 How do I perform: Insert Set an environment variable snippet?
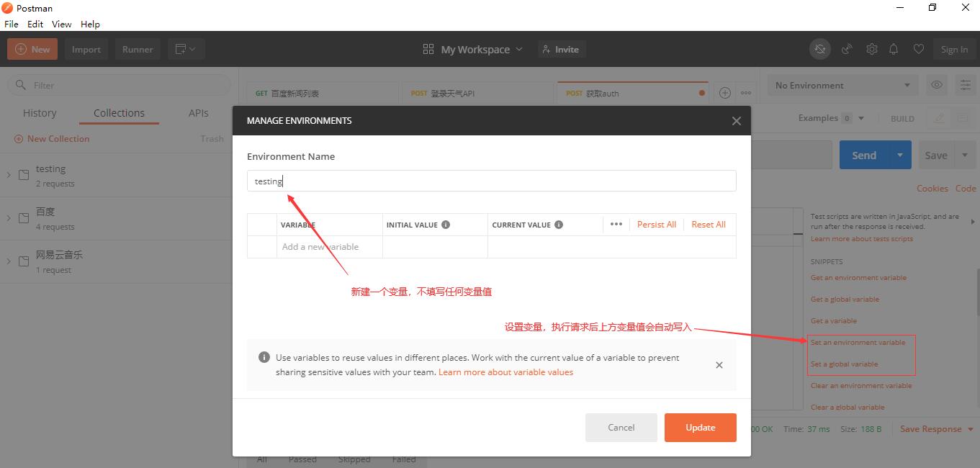(x=858, y=343)
